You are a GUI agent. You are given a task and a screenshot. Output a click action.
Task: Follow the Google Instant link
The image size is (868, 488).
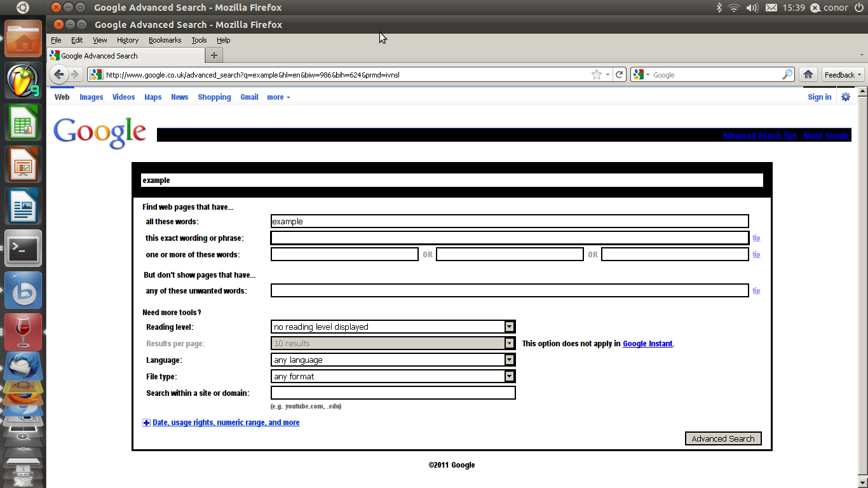click(x=648, y=344)
